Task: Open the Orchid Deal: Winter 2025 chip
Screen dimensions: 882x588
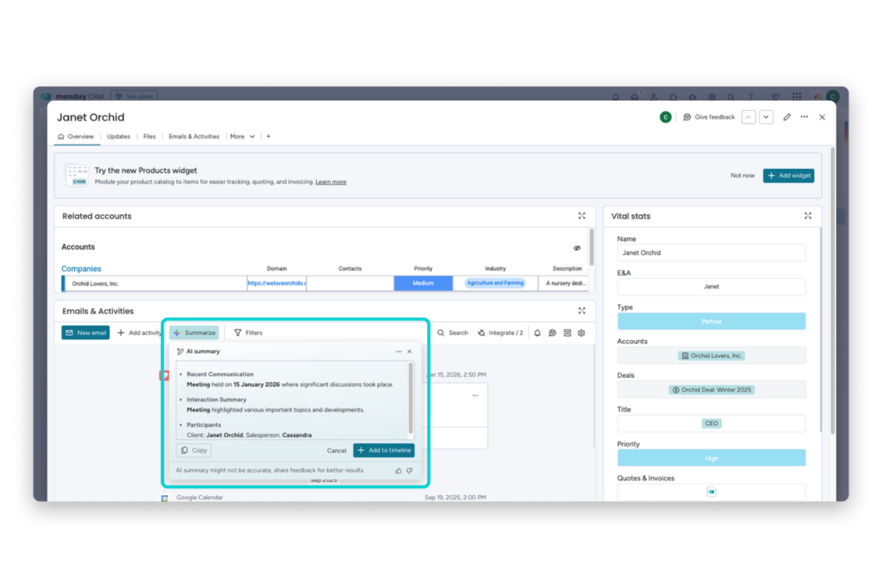Action: pyautogui.click(x=711, y=390)
